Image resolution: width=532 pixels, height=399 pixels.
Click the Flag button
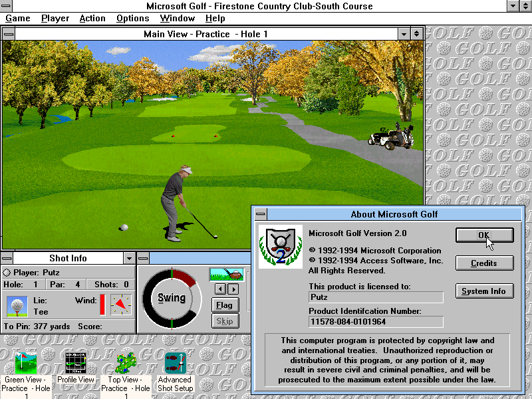tap(225, 305)
